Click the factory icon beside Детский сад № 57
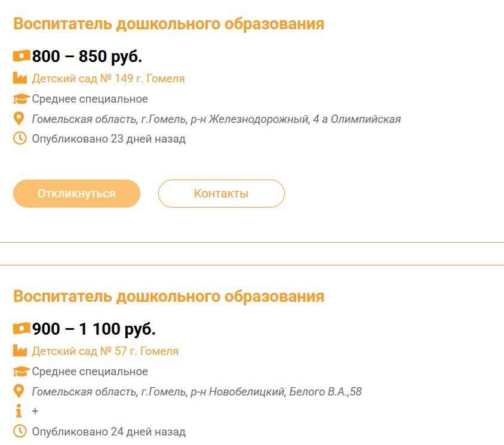 [x=20, y=351]
